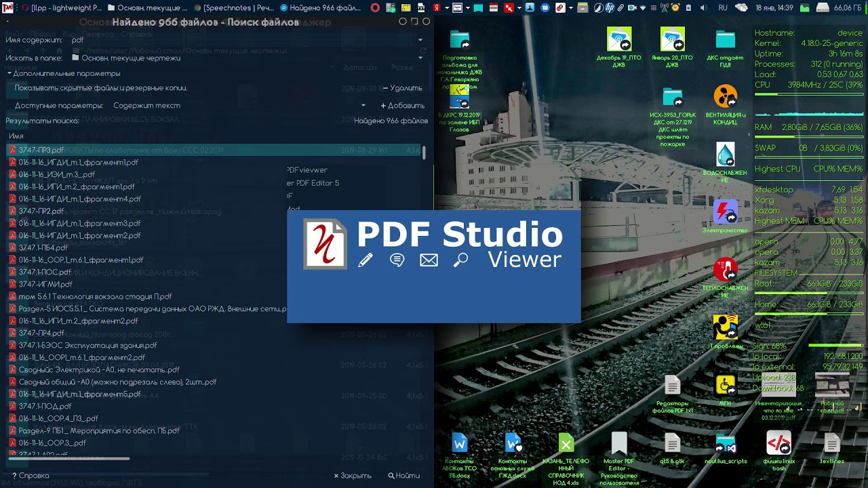Open Контакты АВОКов ТСО document icon
This screenshot has height=488, width=868.
click(x=460, y=443)
